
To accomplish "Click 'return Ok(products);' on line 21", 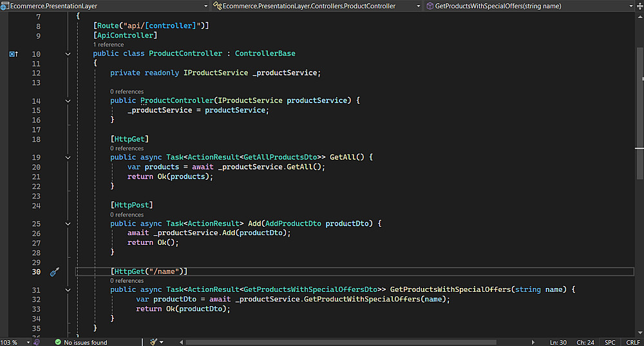I will coord(170,177).
